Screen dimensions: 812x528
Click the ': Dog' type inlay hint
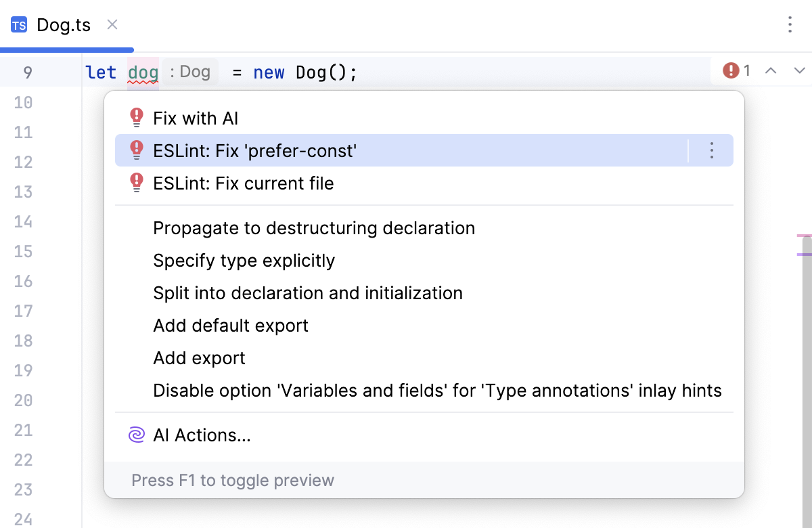point(189,71)
